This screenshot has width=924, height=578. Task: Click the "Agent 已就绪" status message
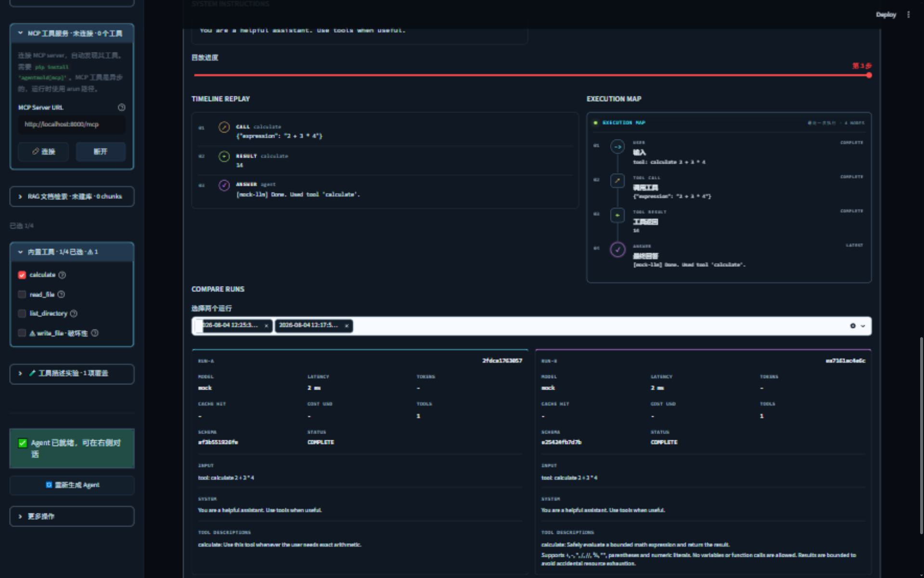72,448
